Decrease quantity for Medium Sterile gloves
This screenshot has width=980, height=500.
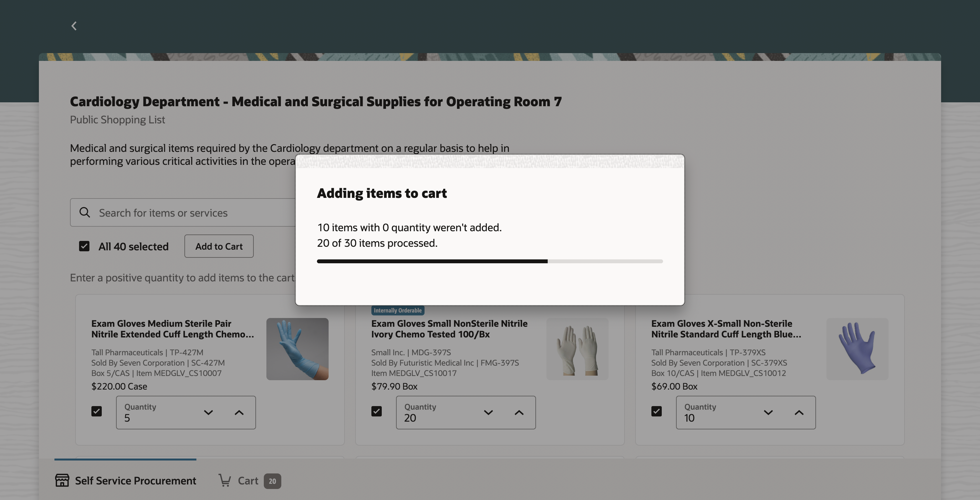(208, 413)
